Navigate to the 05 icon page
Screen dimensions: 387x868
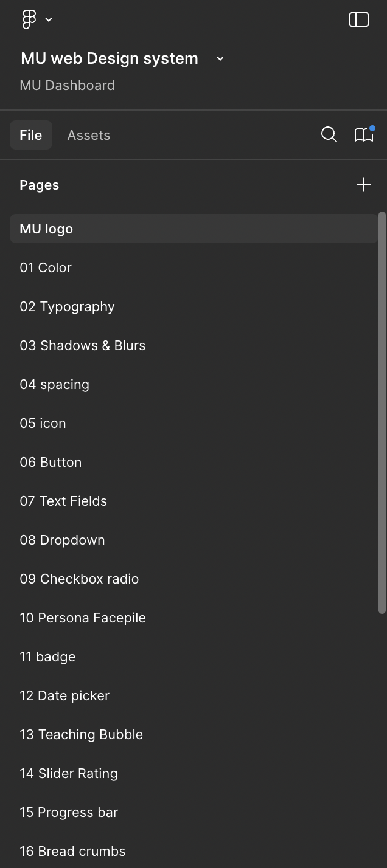click(43, 423)
